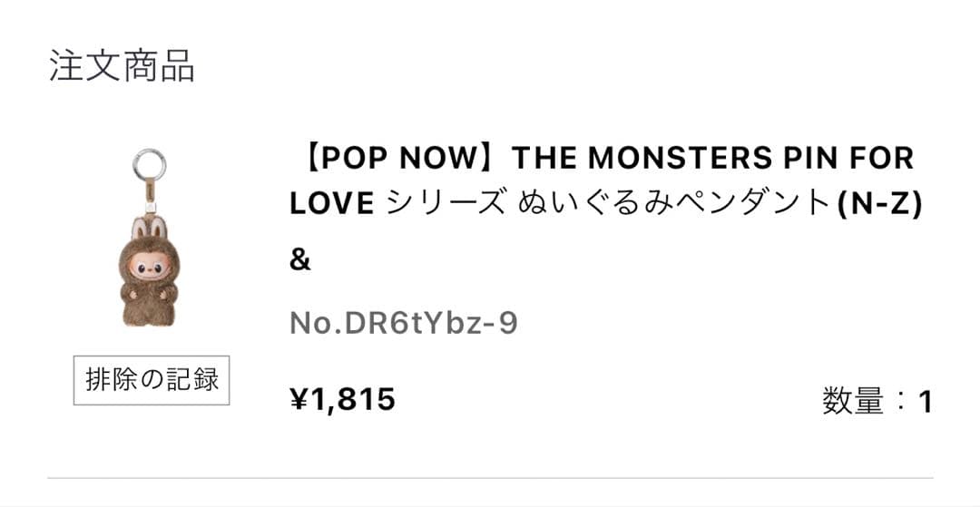Image resolution: width=980 pixels, height=507 pixels.
Task: Select the order number No.DR6tYbz-9
Action: [x=404, y=323]
